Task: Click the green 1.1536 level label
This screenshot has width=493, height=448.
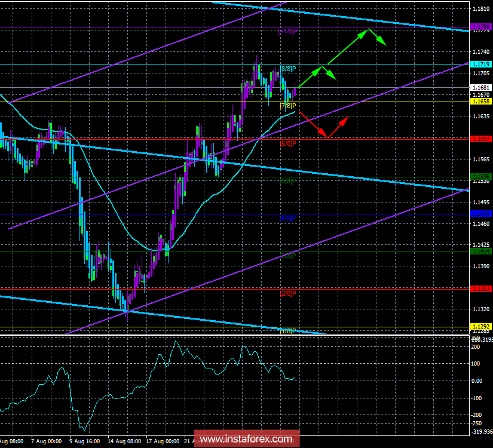Action: point(480,176)
